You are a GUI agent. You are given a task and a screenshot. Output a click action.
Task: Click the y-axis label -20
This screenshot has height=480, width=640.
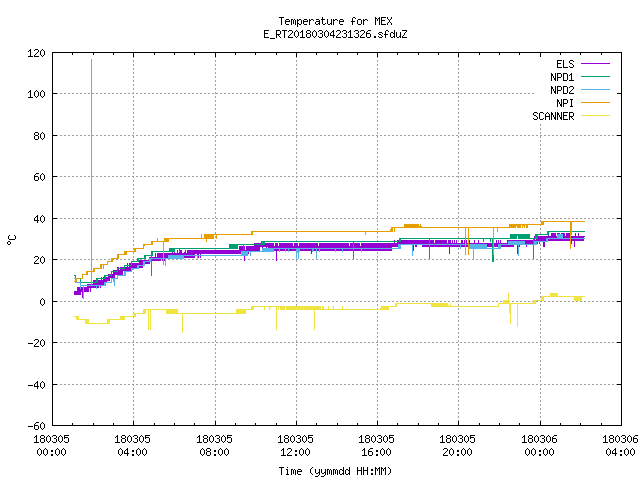36,343
